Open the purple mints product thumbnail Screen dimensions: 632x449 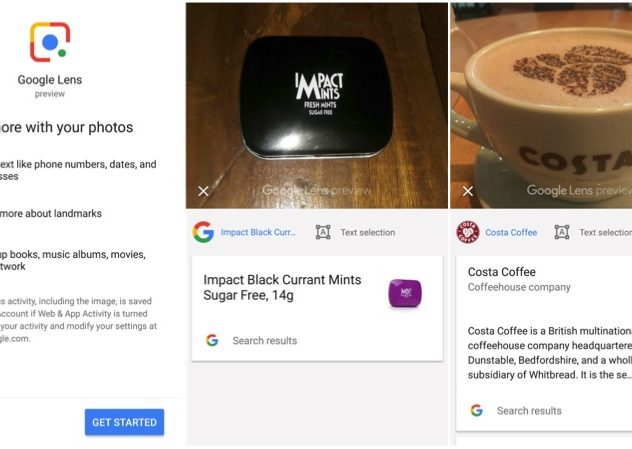pyautogui.click(x=405, y=293)
